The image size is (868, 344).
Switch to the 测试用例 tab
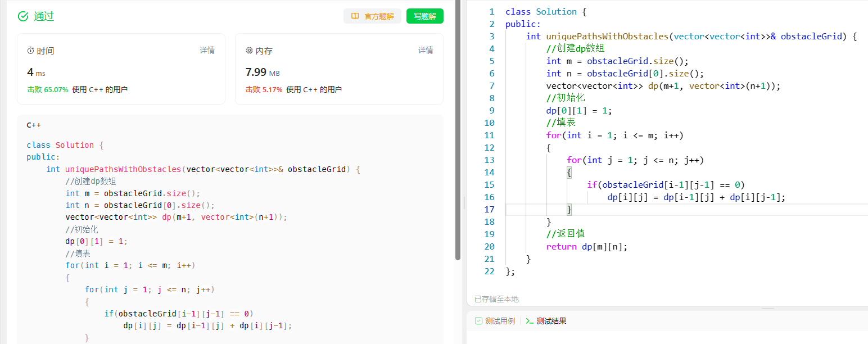tap(495, 321)
